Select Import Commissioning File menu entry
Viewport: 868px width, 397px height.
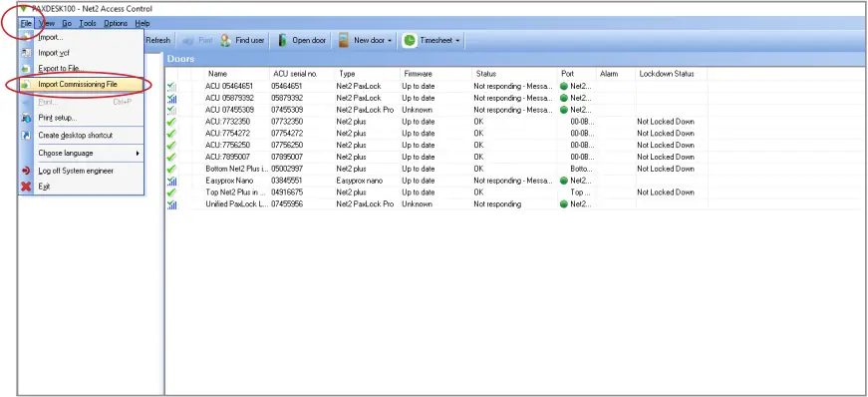pyautogui.click(x=82, y=84)
